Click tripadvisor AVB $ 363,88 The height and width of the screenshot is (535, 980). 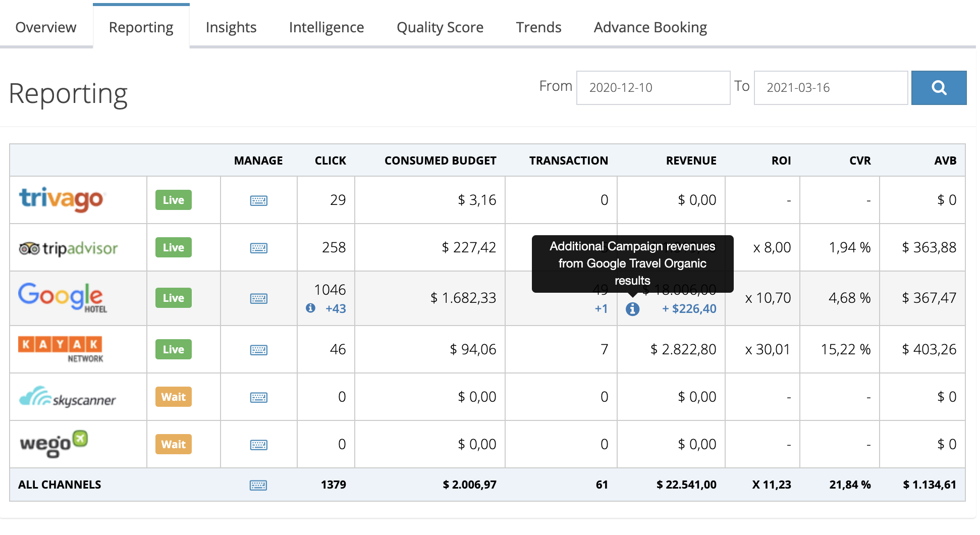[x=929, y=247]
